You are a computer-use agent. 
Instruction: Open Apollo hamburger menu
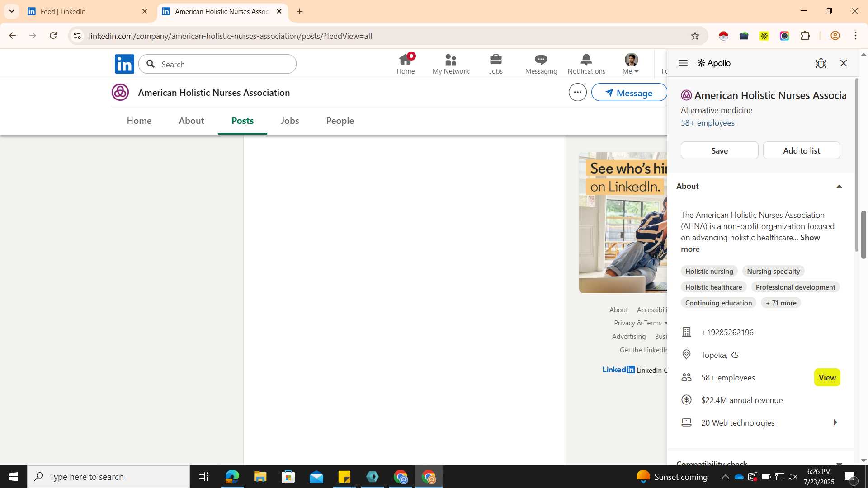pos(683,63)
